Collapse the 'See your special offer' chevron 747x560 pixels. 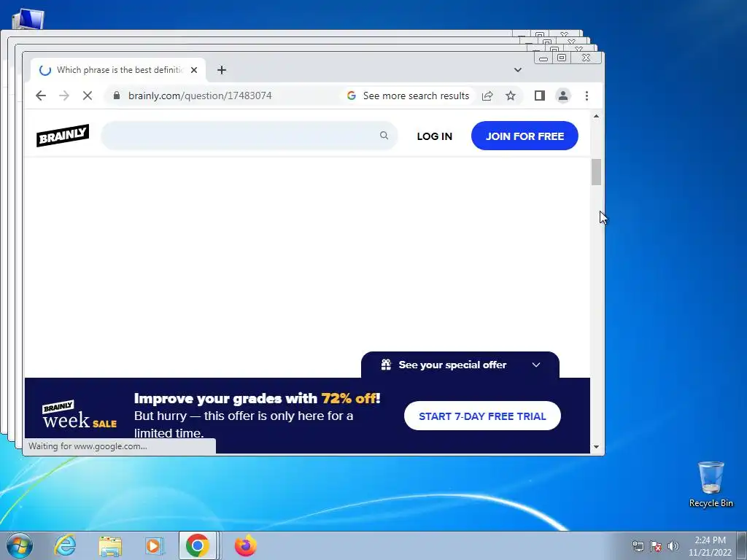[536, 365]
